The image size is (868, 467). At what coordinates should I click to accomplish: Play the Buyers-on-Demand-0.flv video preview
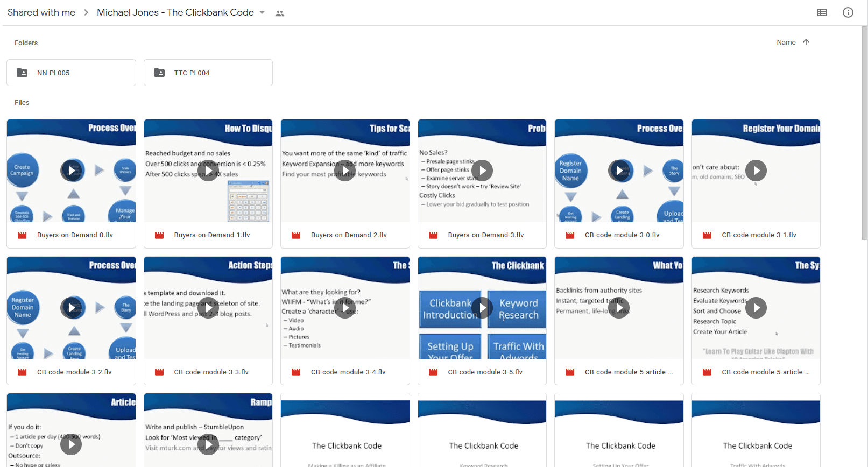72,171
